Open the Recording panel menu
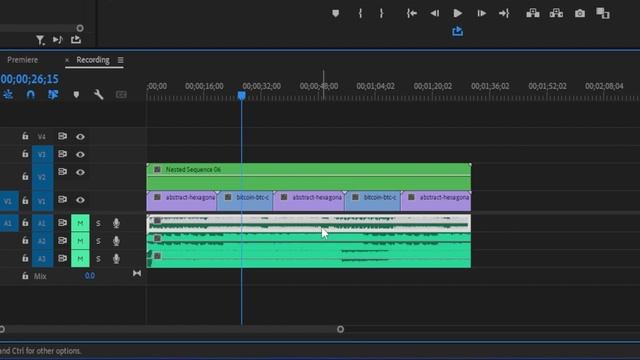The width and height of the screenshot is (640, 360). (x=120, y=60)
